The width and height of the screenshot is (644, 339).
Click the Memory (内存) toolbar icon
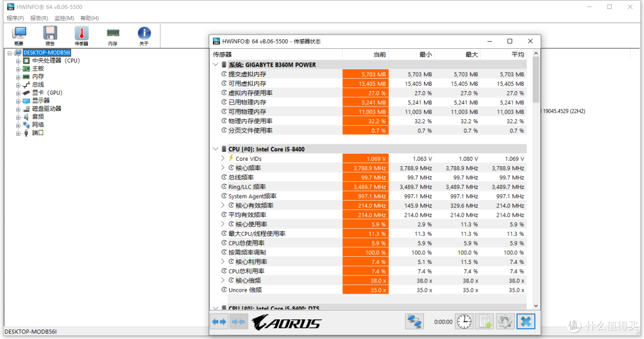click(113, 36)
